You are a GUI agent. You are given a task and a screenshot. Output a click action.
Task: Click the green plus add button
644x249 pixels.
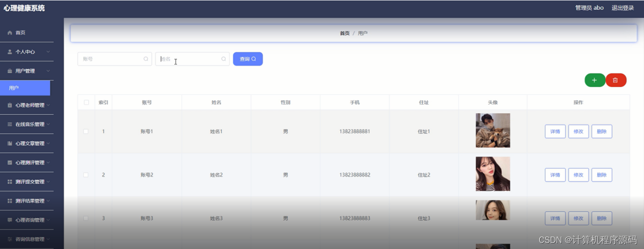595,80
